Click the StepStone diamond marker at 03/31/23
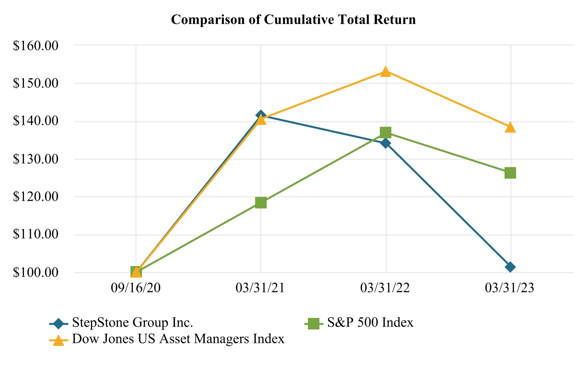 [510, 267]
